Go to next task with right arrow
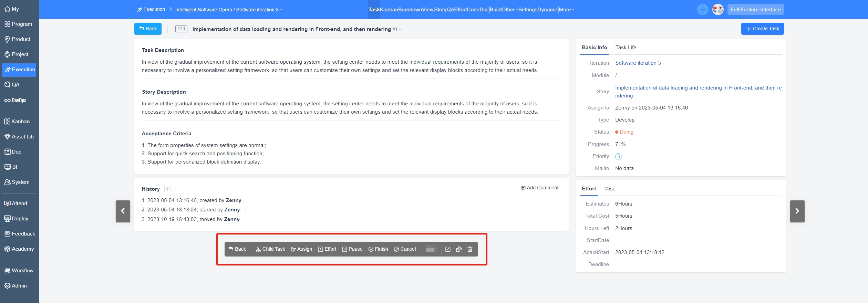 click(x=797, y=211)
